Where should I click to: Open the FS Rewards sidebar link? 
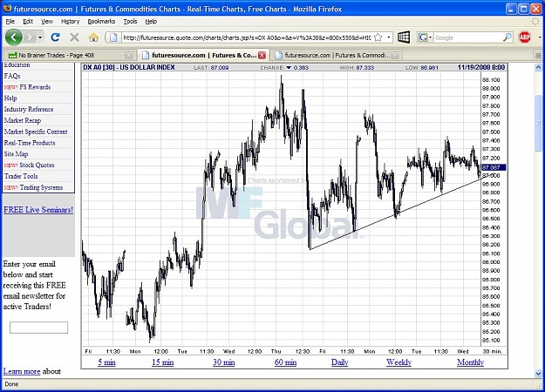pos(35,87)
